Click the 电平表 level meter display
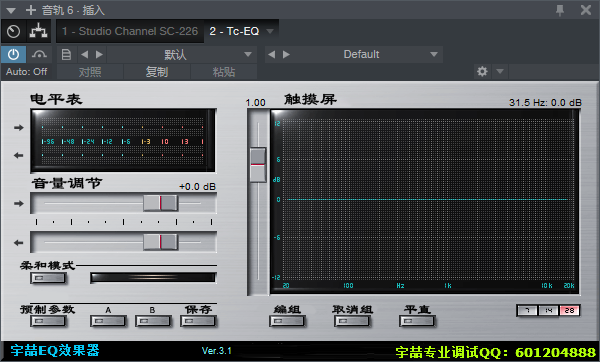The height and width of the screenshot is (362, 600). (123, 140)
